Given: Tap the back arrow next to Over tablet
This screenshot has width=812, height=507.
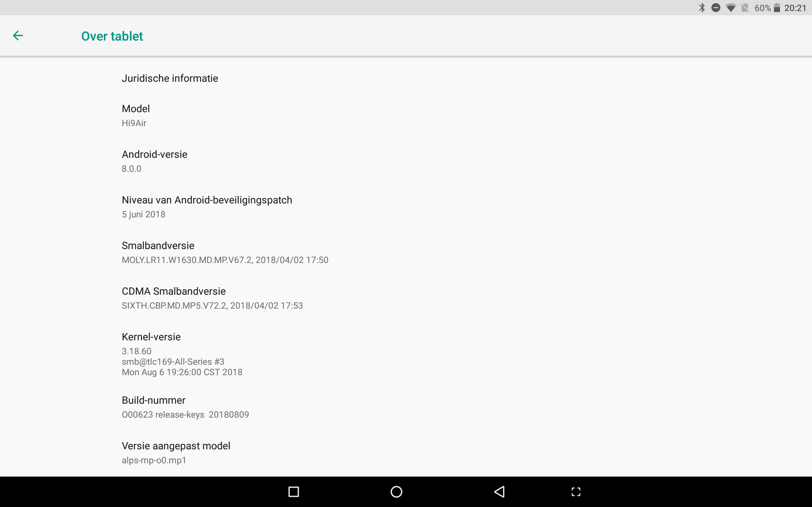Looking at the screenshot, I should tap(18, 35).
